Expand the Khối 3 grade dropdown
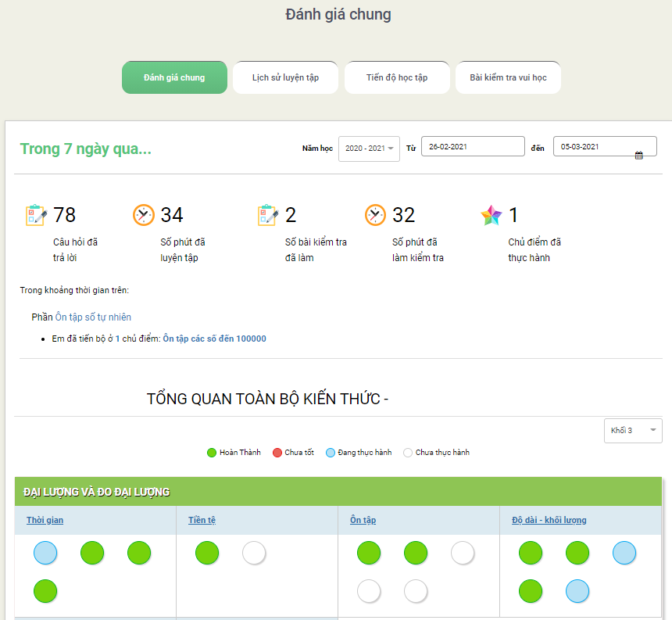The image size is (672, 620). tap(632, 430)
